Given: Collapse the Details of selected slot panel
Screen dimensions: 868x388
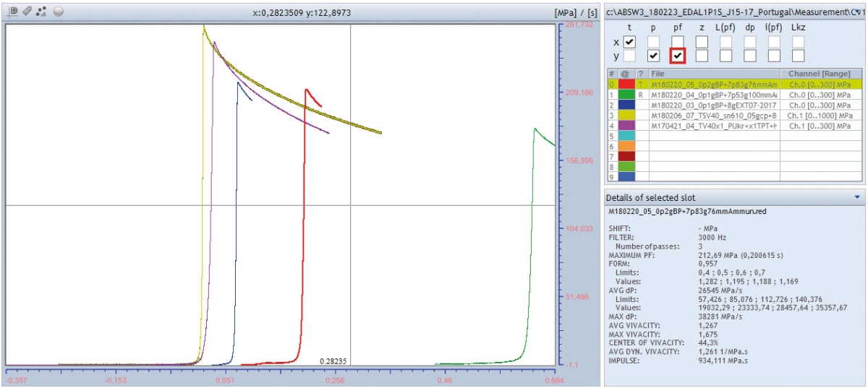Looking at the screenshot, I should coord(857,197).
